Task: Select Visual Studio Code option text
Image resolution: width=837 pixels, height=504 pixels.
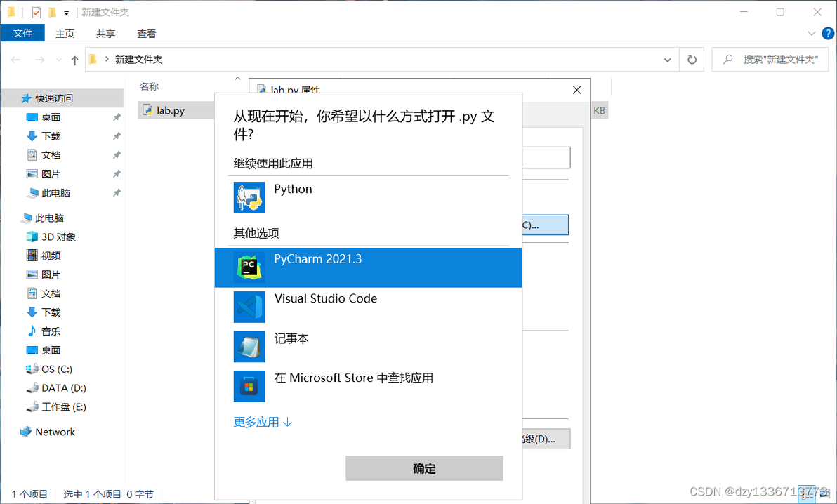Action: (x=326, y=298)
